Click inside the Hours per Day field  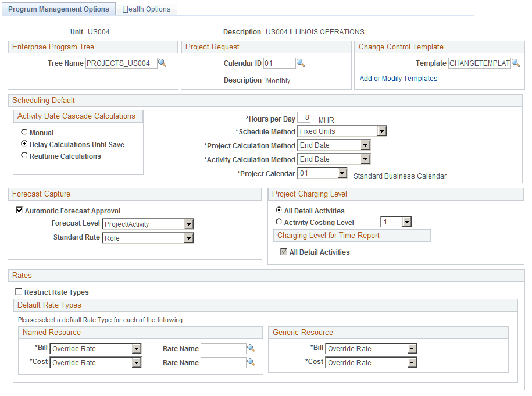304,117
